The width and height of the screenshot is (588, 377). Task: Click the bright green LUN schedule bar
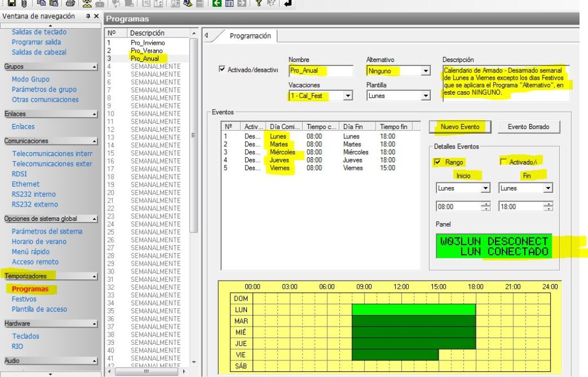pyautogui.click(x=413, y=309)
